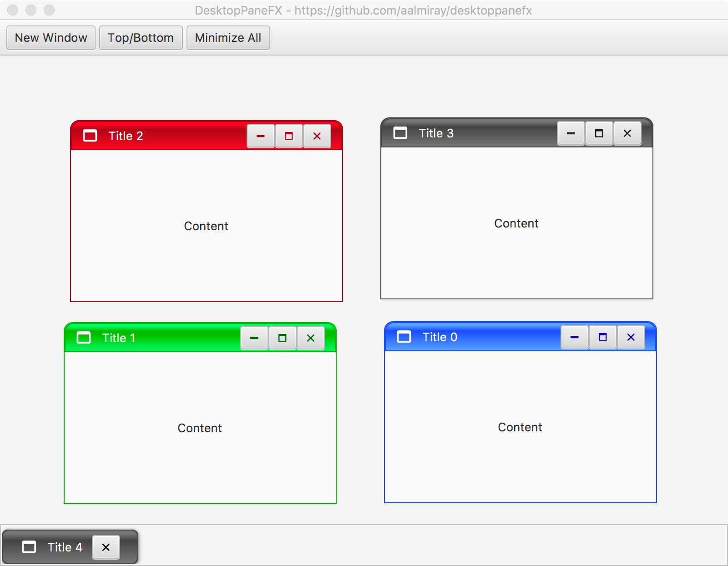Close the minimized Title 4 taskbar item
Viewport: 728px width, 566px height.
106,547
